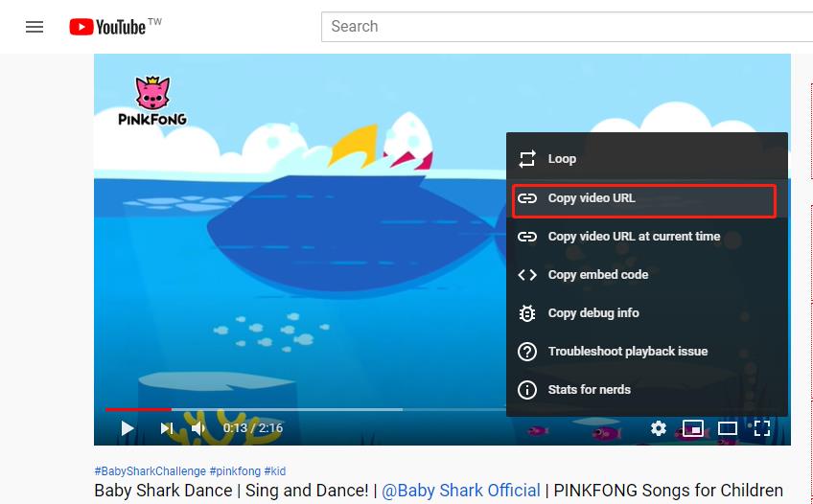Click the 0:13 / 2:16 time display
Viewport: 813px width, 504px height.
pos(253,428)
